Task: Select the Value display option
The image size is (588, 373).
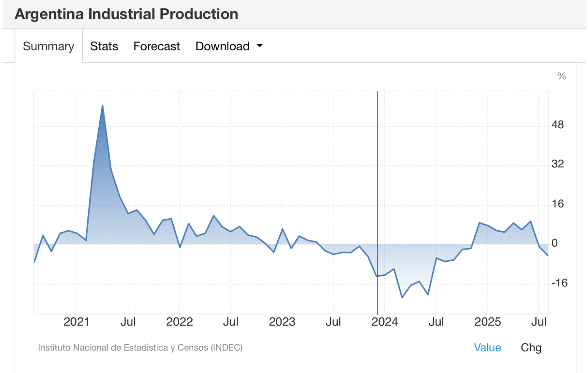Action: [487, 347]
